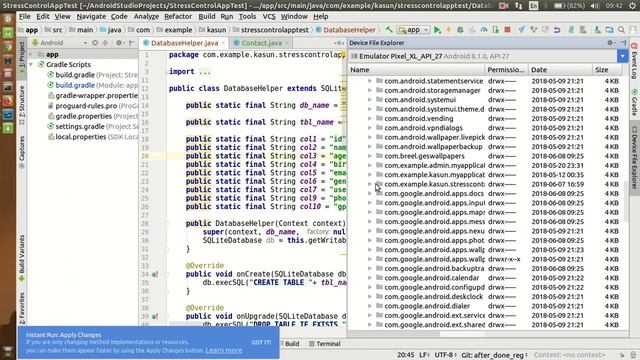Expand com.breel.geswallpapers folder

pos(370,156)
